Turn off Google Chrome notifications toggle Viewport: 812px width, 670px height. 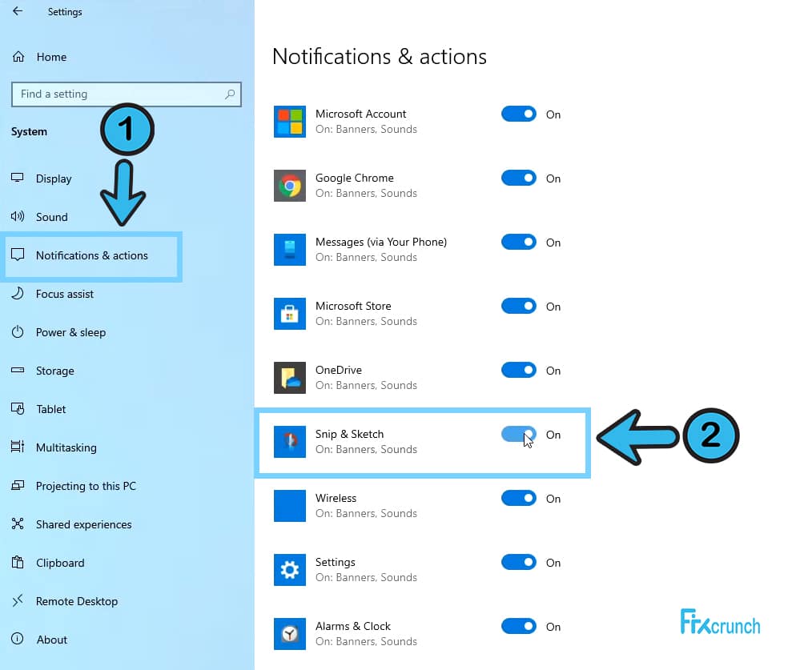[518, 179]
